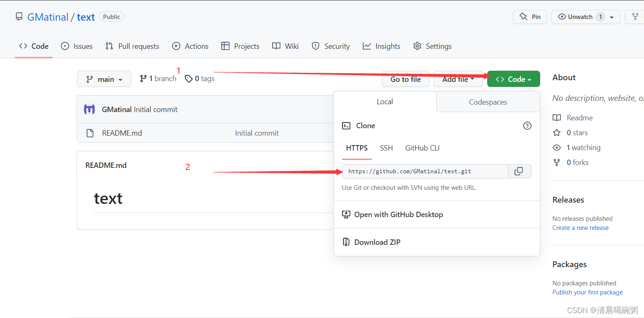644x318 pixels.
Task: Open the Releases heading link
Action: tap(568, 200)
